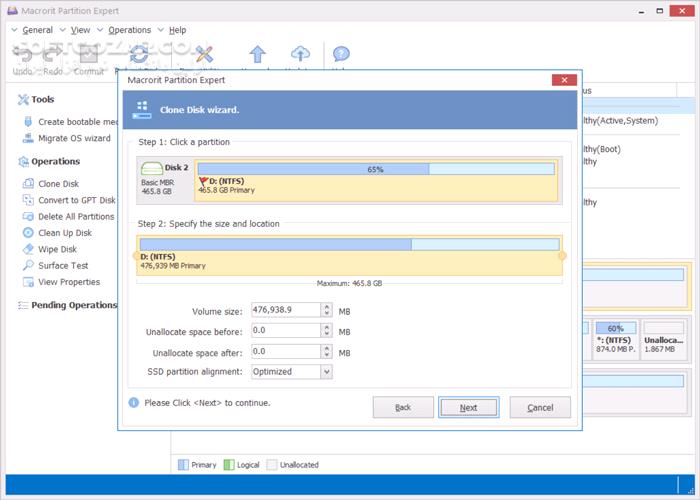Screen dimensions: 700x500
Task: Click the app icon in title bar
Action: [12, 10]
